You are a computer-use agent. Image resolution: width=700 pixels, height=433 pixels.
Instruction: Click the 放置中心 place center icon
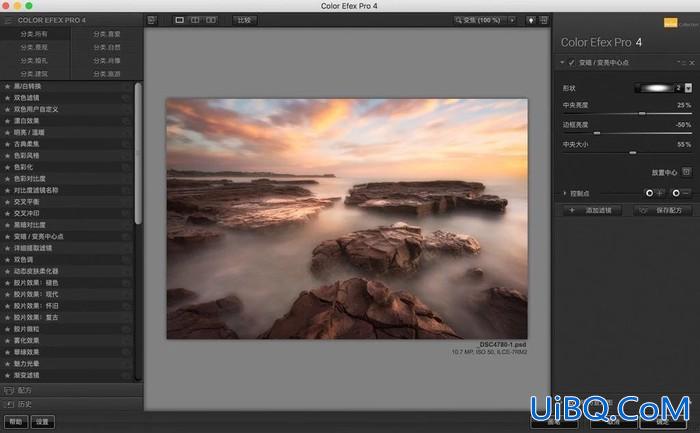point(687,172)
